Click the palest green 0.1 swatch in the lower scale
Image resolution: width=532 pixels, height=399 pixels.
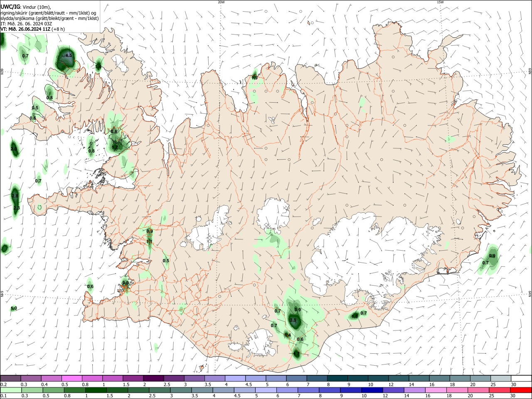pos(11,390)
